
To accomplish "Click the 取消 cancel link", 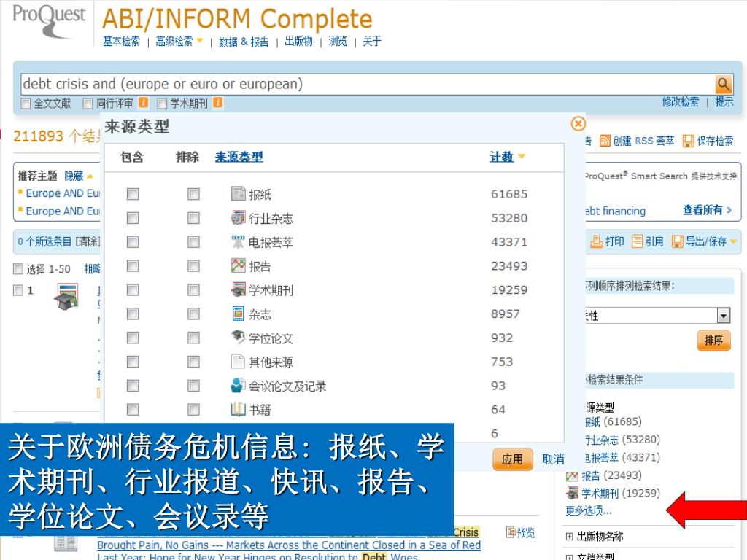I will tap(553, 459).
